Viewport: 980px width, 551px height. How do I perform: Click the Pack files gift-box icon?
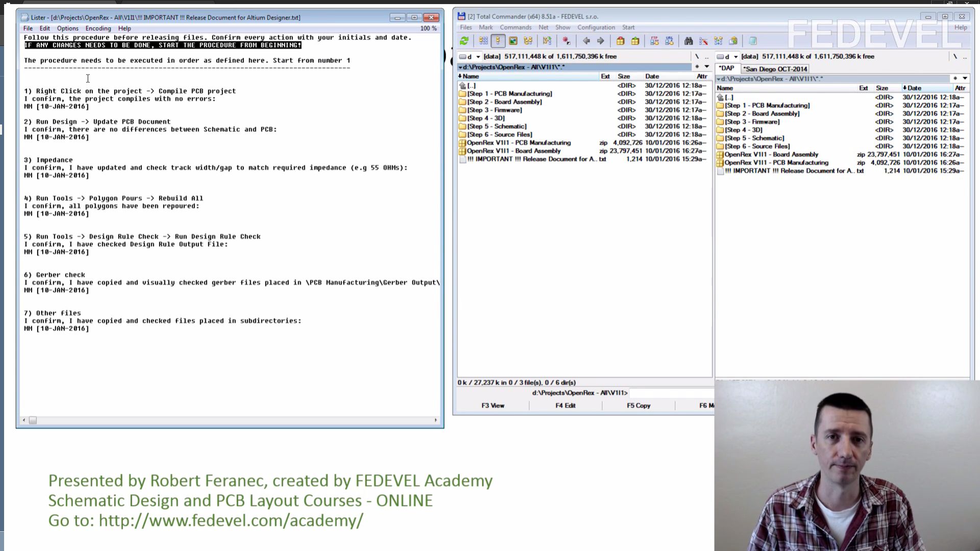point(620,41)
